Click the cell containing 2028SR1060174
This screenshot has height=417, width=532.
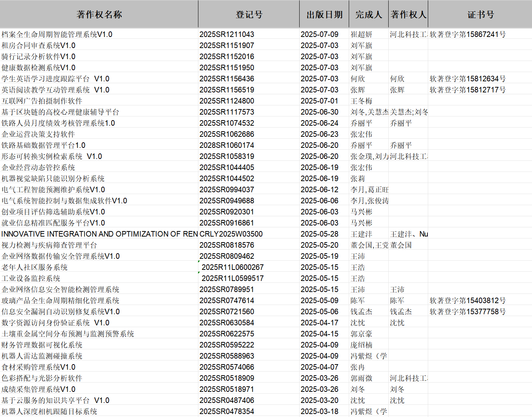(x=227, y=145)
